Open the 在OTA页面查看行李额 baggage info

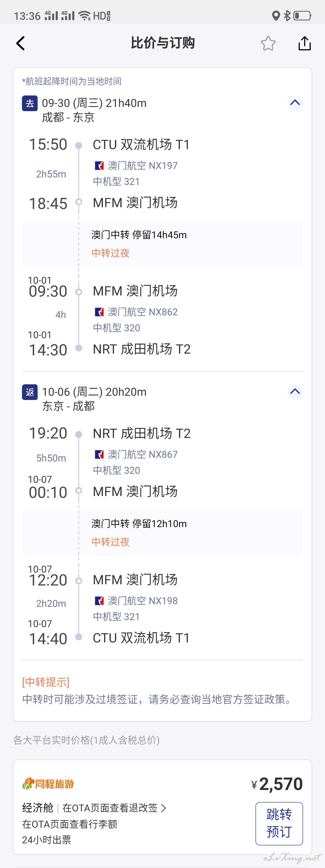coord(70,824)
